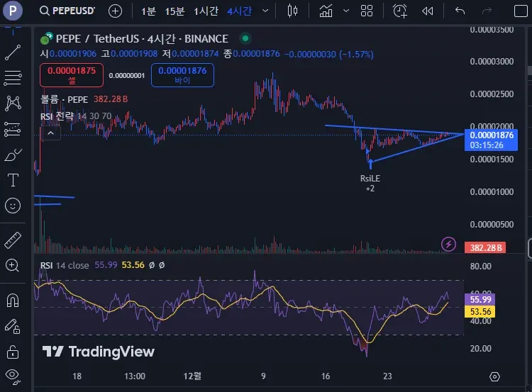Select the XABCD pattern tool

(13, 103)
